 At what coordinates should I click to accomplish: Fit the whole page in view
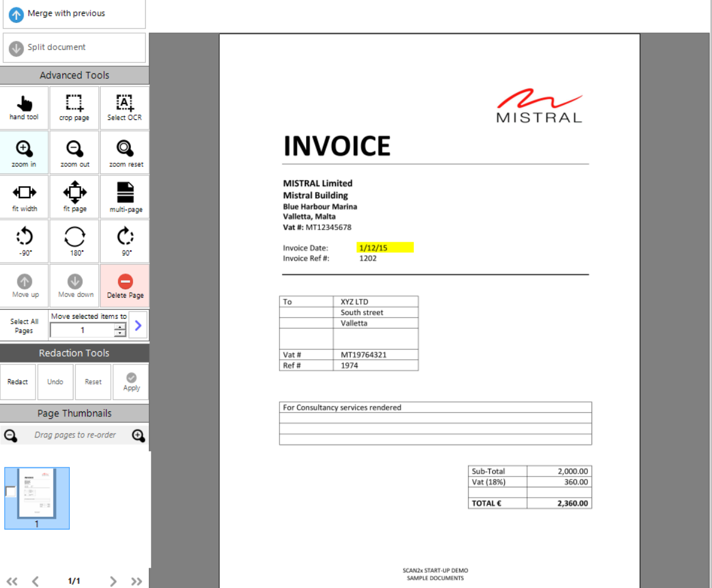pos(74,197)
